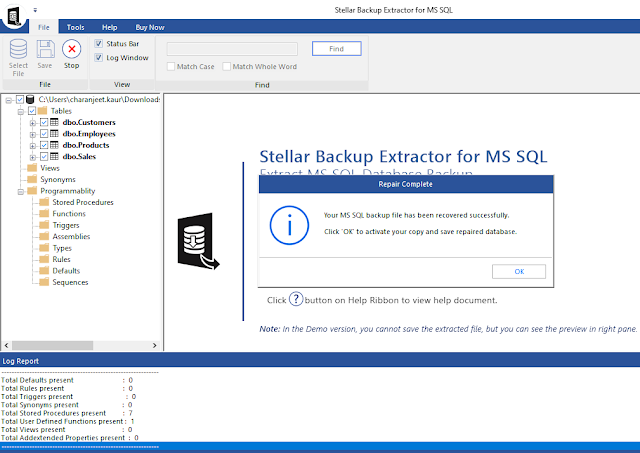This screenshot has height=453, width=640.
Task: Expand the dbo.Customers node
Action: (33, 123)
